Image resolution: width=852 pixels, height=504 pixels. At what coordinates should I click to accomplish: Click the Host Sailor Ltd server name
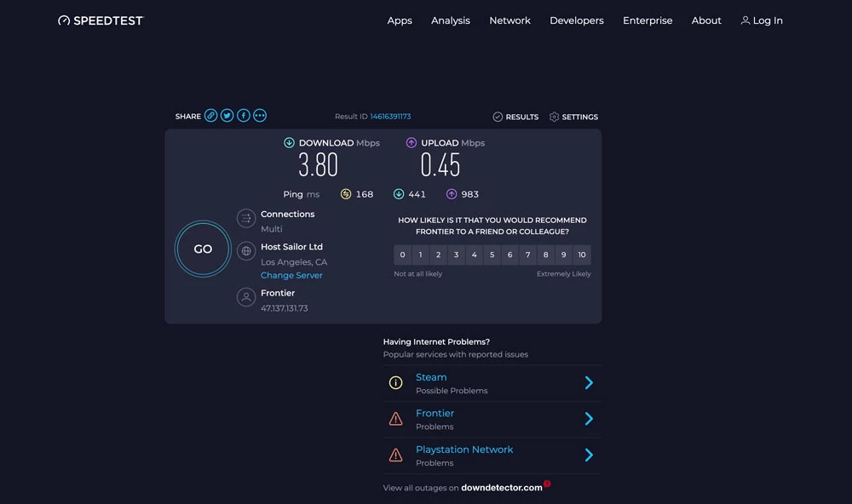tap(291, 247)
